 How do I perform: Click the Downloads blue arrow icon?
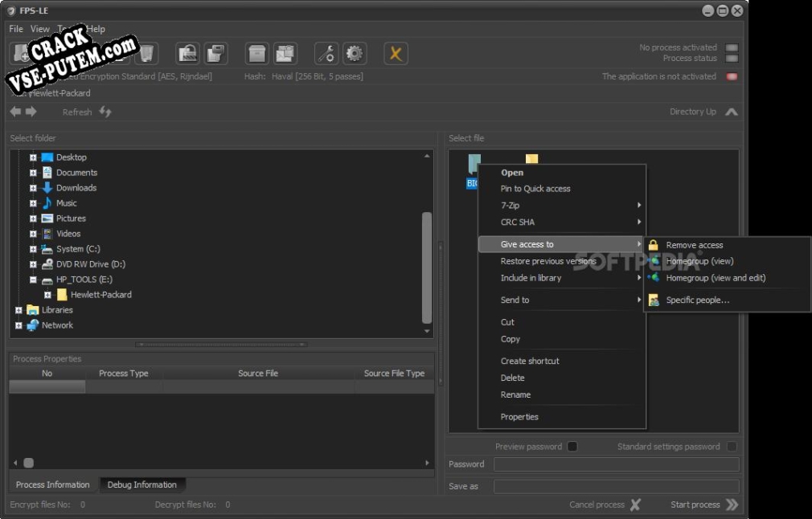(47, 188)
